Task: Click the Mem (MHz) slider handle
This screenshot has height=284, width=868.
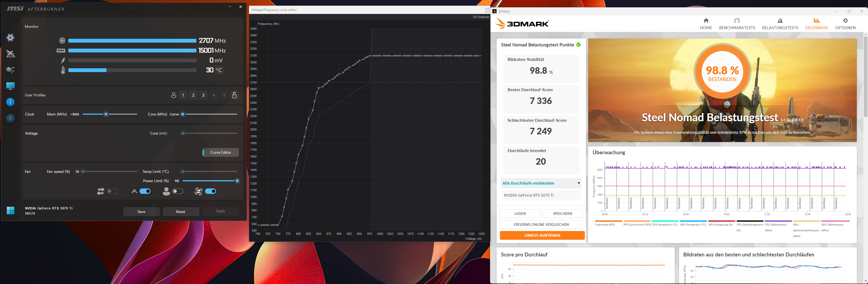Action: [x=106, y=114]
